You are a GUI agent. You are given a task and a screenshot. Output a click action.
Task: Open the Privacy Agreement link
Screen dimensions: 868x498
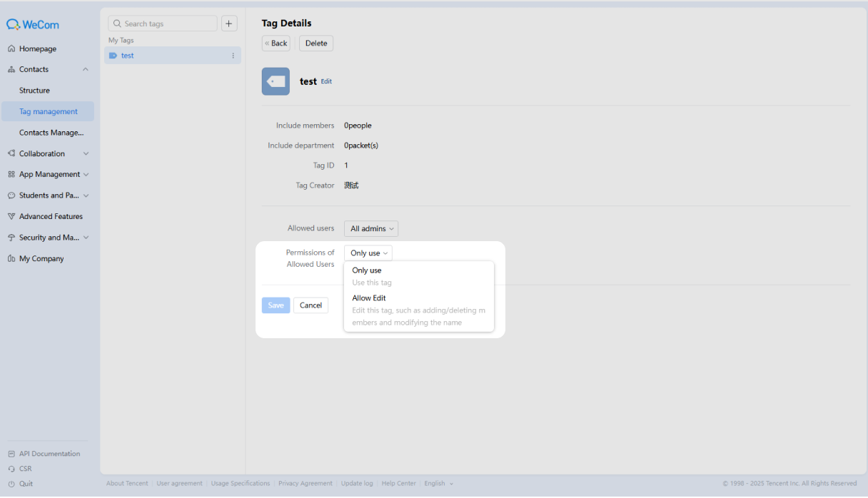306,484
